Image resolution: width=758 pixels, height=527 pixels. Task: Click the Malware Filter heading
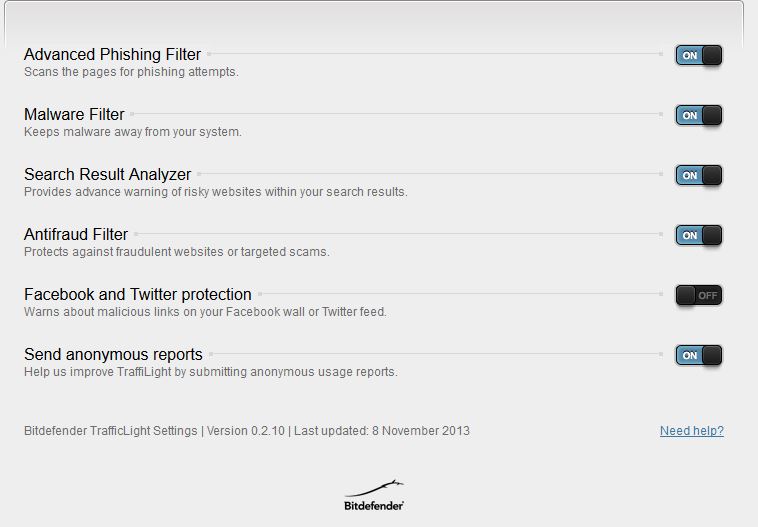click(74, 114)
